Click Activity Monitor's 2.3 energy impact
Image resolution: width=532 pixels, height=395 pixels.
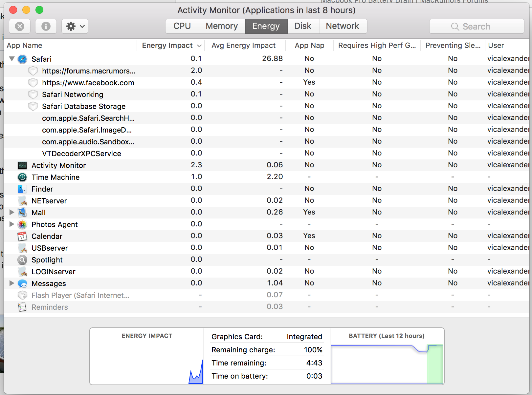click(x=196, y=165)
